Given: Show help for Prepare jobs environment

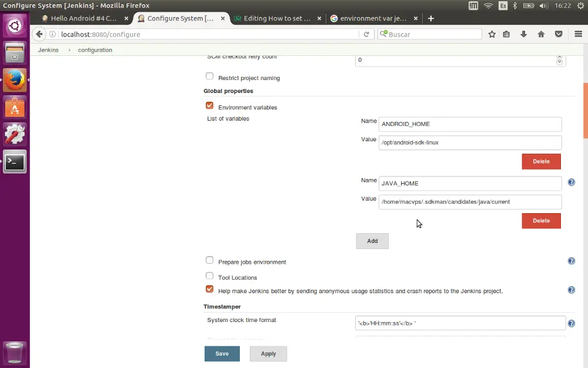Looking at the screenshot, I should [571, 261].
